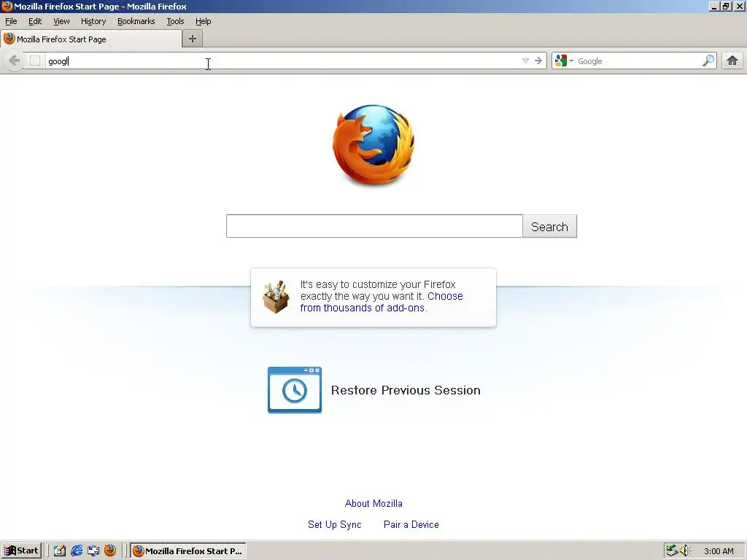This screenshot has width=747, height=560.
Task: Launch Internet Explorer from quick launch
Action: coord(77,551)
